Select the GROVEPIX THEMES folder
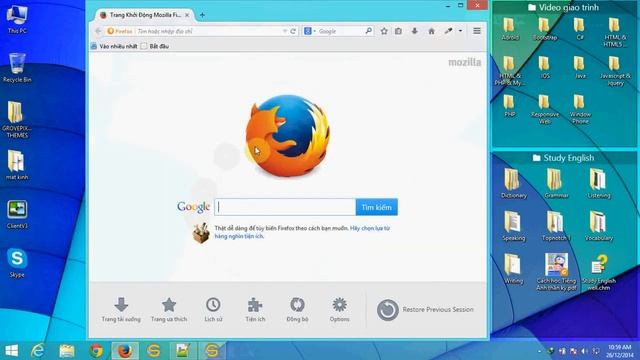The image size is (640, 360). click(x=17, y=119)
